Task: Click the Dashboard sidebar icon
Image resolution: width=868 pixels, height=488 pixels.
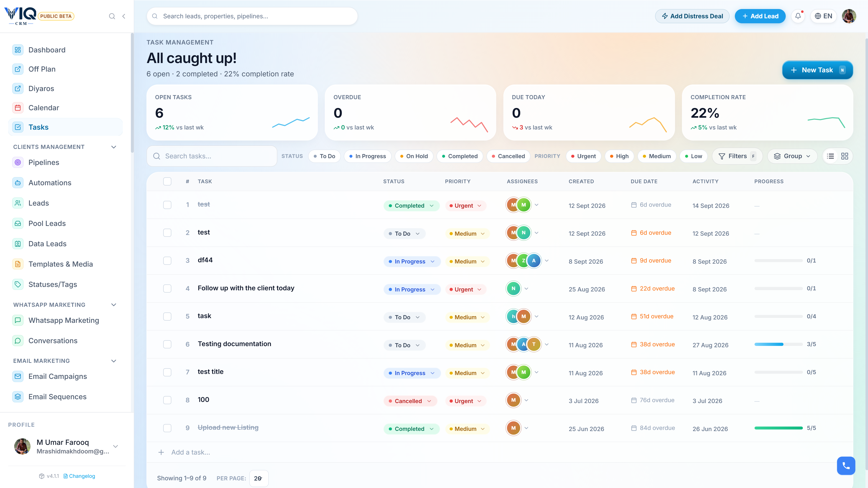Action: (x=18, y=50)
